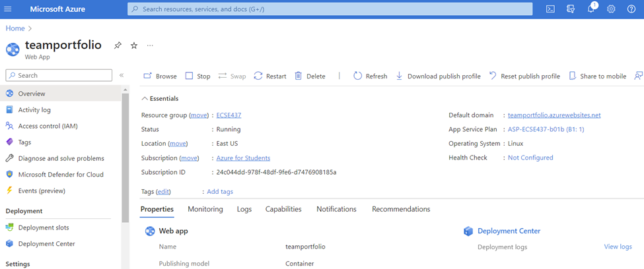The image size is (644, 269).
Task: Click the Running status text
Action: 229,129
